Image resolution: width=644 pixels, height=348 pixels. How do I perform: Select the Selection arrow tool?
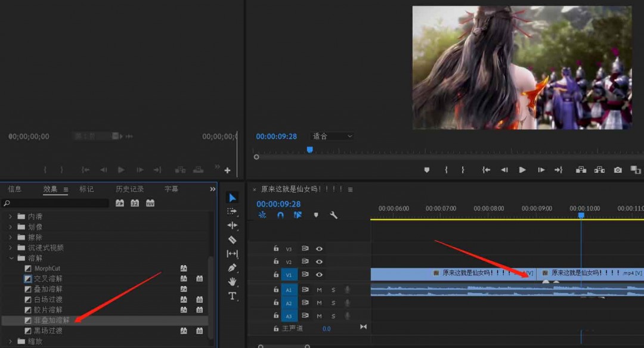pos(232,197)
